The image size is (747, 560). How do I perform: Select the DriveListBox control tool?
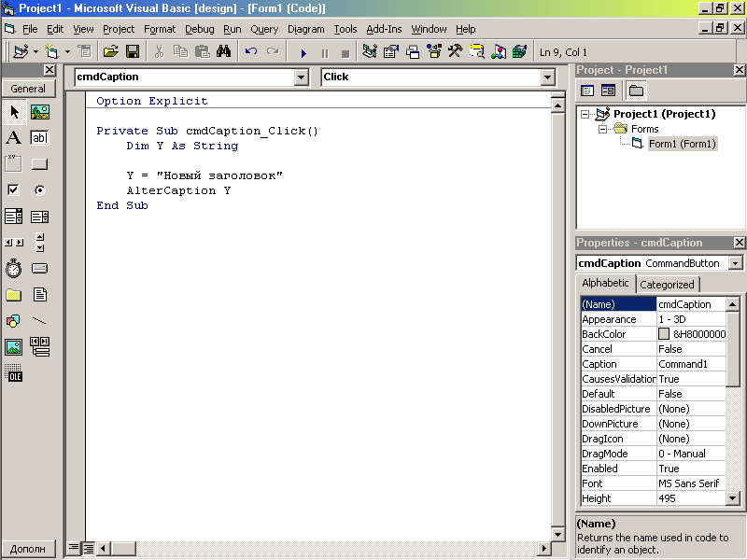click(x=40, y=269)
